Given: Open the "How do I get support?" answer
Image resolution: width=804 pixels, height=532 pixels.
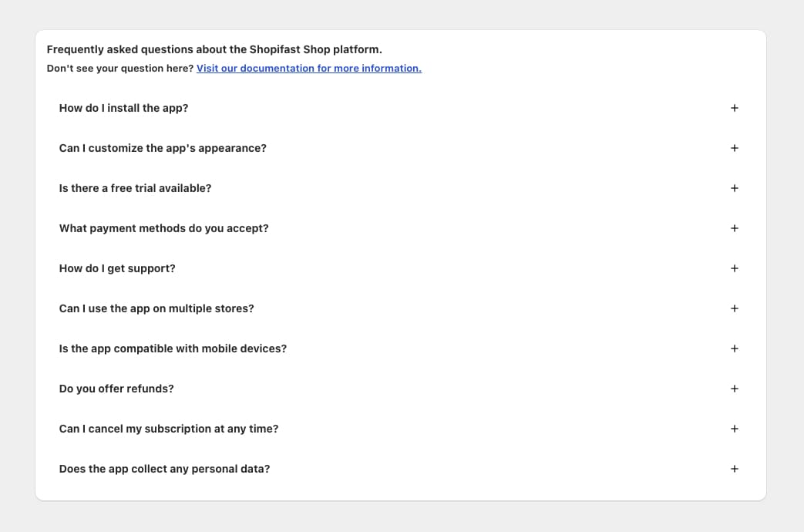Looking at the screenshot, I should [117, 268].
